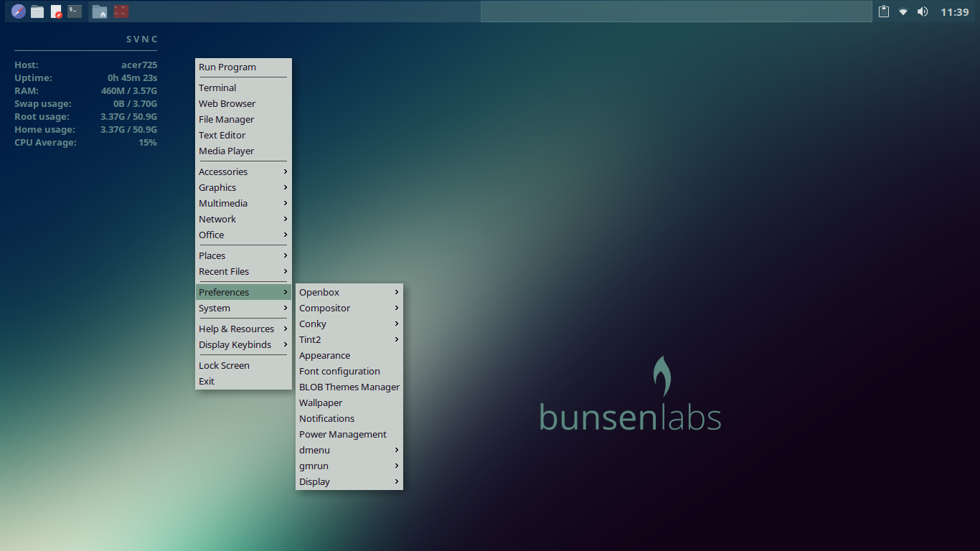Open Notifications settings entry
980x551 pixels.
point(349,419)
